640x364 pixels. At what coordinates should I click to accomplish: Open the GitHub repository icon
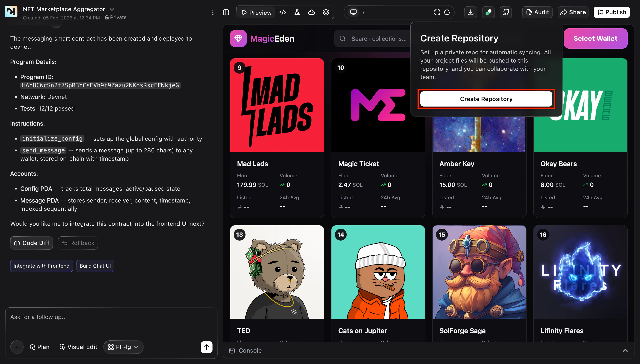[506, 12]
